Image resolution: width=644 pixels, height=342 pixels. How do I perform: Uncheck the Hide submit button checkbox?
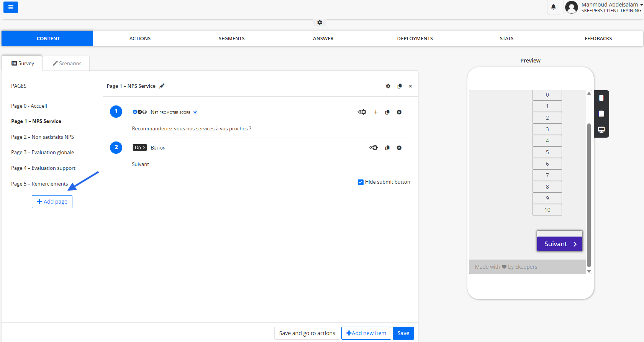click(361, 182)
